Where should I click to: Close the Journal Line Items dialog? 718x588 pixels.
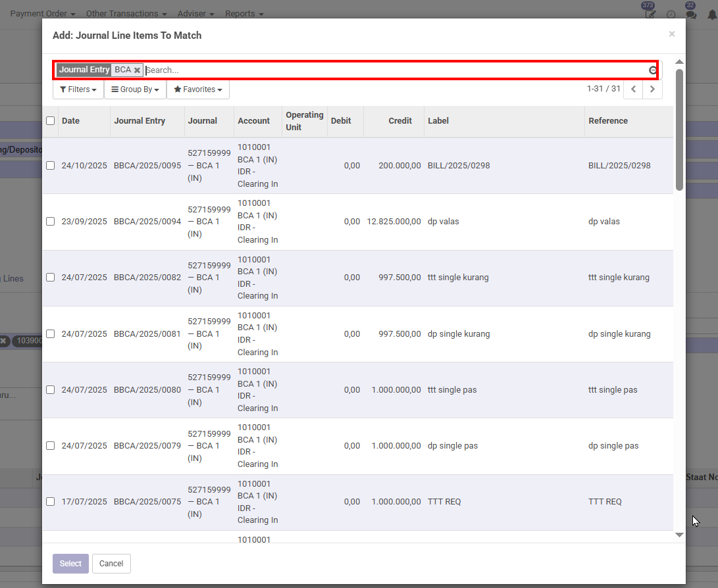coord(671,34)
